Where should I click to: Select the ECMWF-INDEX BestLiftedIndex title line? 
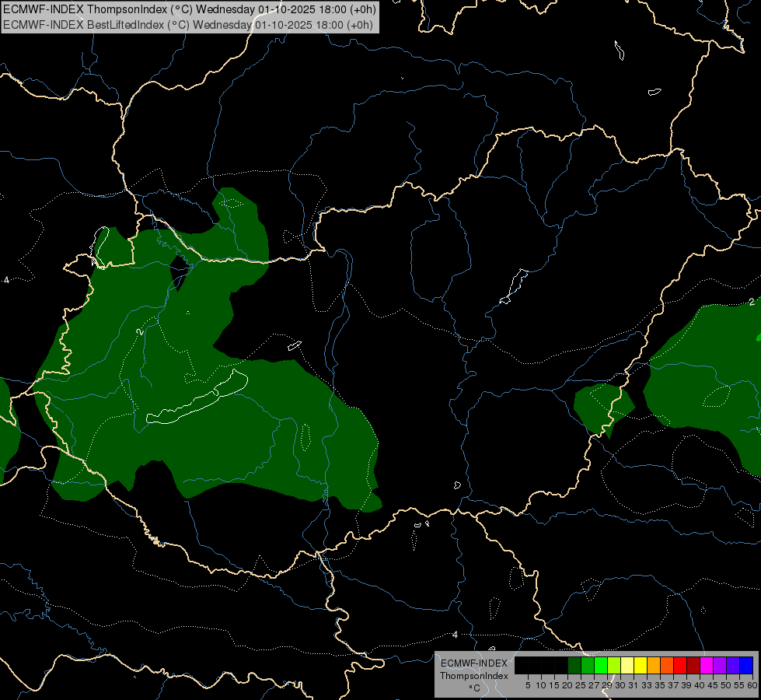coord(188,25)
